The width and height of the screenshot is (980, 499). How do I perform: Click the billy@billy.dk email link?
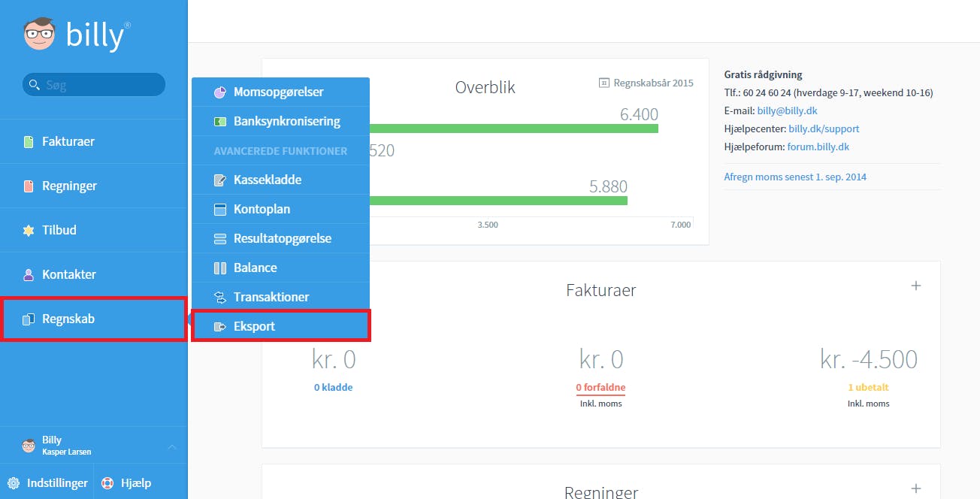(785, 110)
